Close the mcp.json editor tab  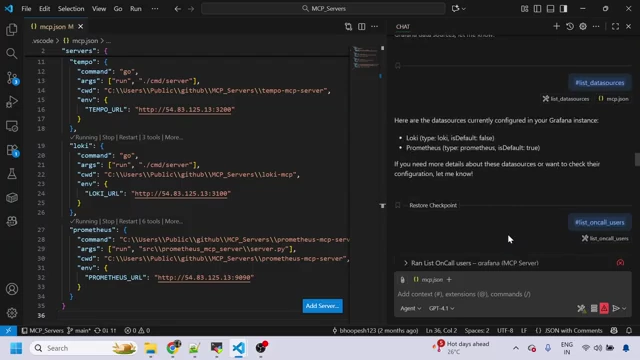[81, 27]
